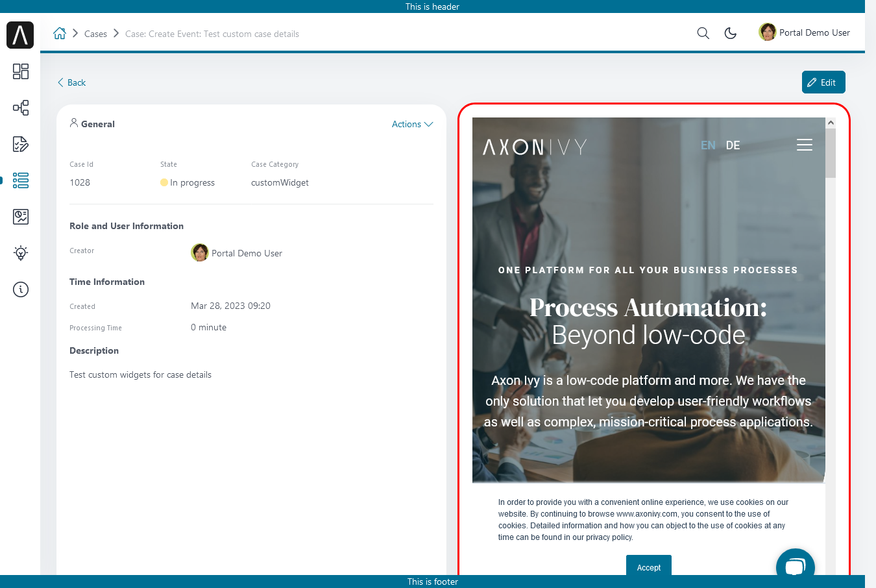Viewport: 876px width, 588px height.
Task: Select the case id 1028
Action: coord(80,182)
